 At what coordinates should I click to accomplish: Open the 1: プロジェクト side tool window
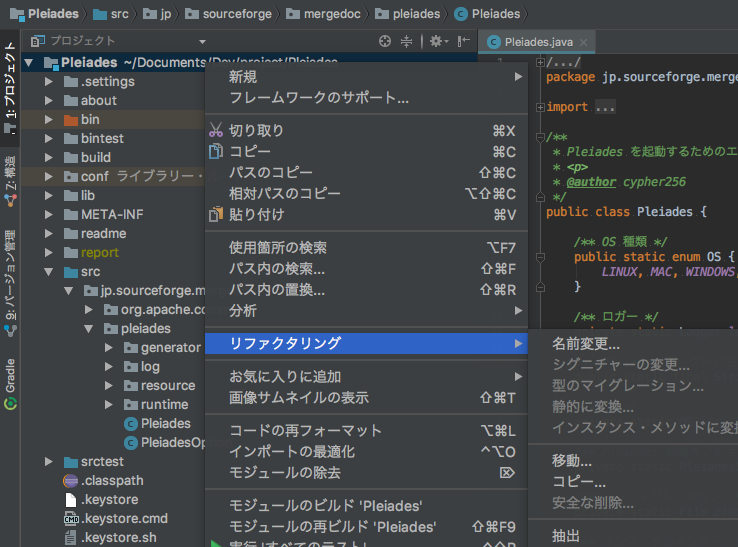click(10, 88)
